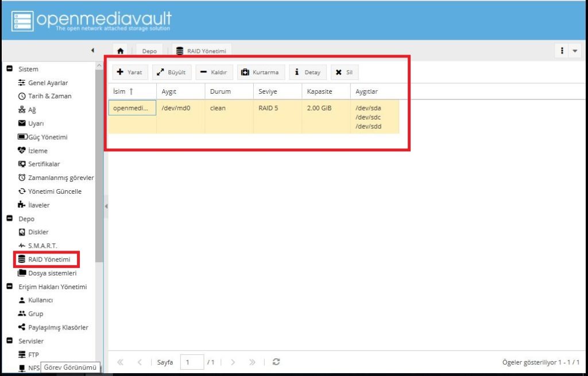
Task: Sort by the Aygıtlar column header
Action: [x=375, y=91]
